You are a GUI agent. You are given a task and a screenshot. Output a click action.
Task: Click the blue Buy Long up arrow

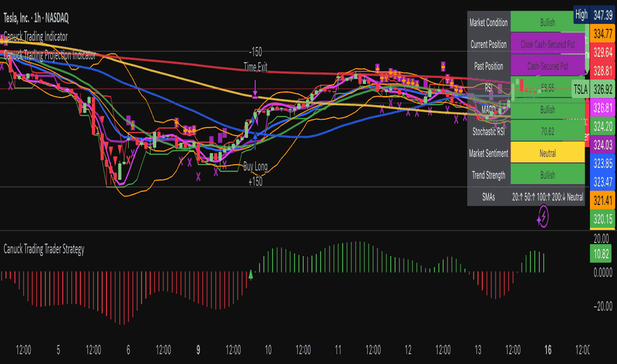[256, 141]
